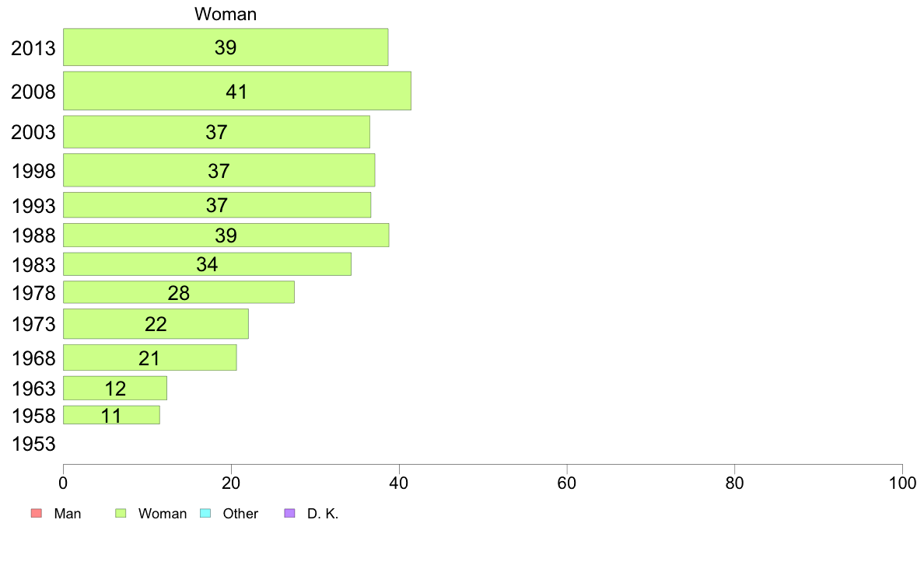
Task: Click the 1963 bar labeled 12
Action: point(115,389)
